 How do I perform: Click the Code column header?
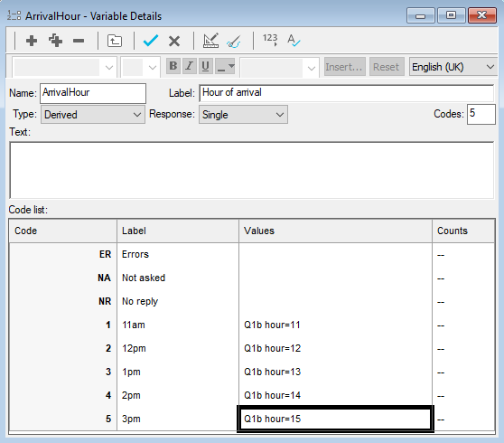(63, 231)
